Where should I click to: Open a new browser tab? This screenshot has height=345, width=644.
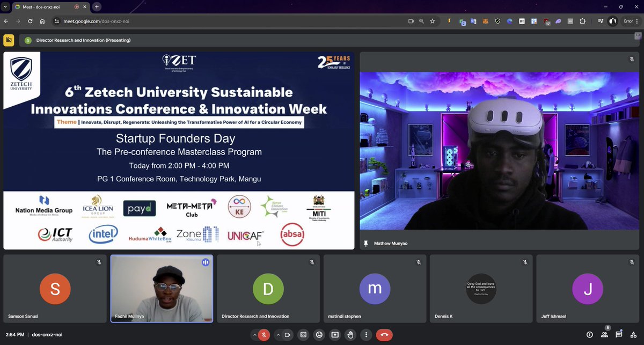(x=97, y=7)
